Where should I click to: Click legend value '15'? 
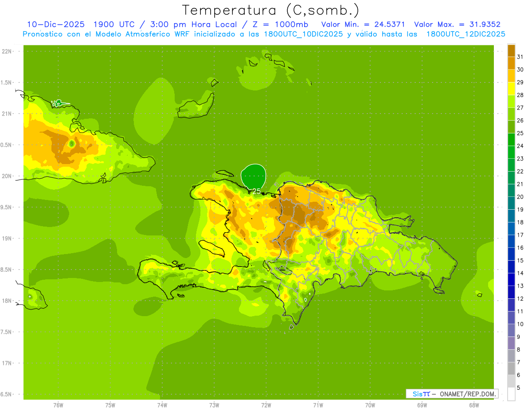[520, 260]
